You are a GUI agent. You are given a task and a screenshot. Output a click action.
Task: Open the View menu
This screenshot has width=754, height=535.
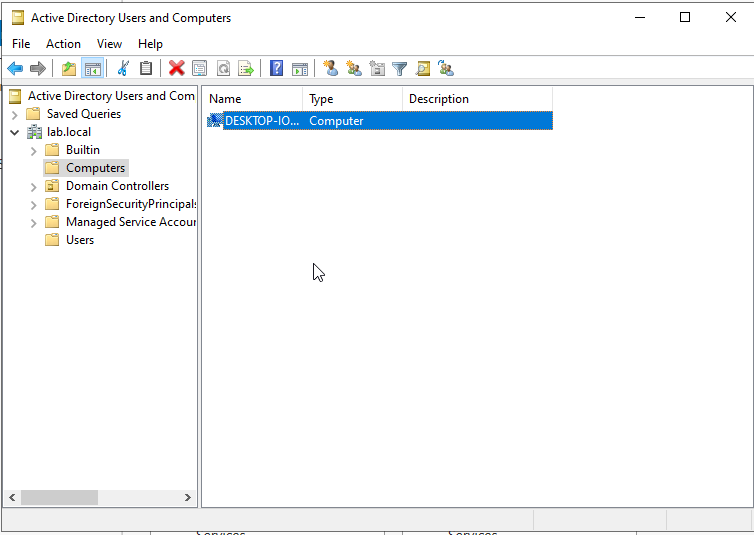tap(109, 44)
